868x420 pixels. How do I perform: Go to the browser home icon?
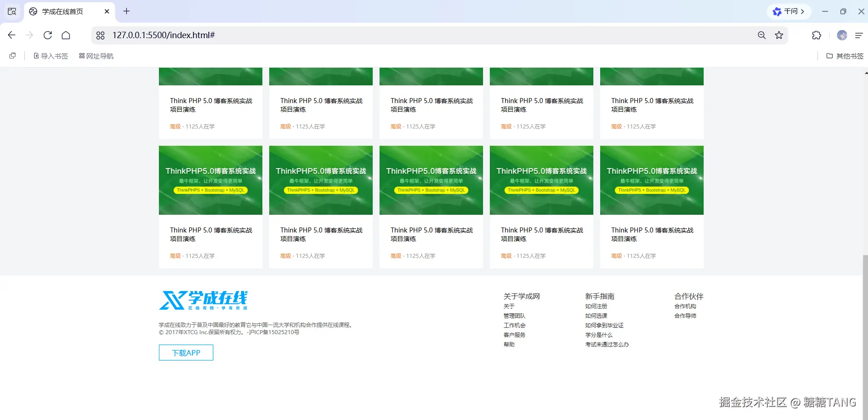tap(66, 35)
